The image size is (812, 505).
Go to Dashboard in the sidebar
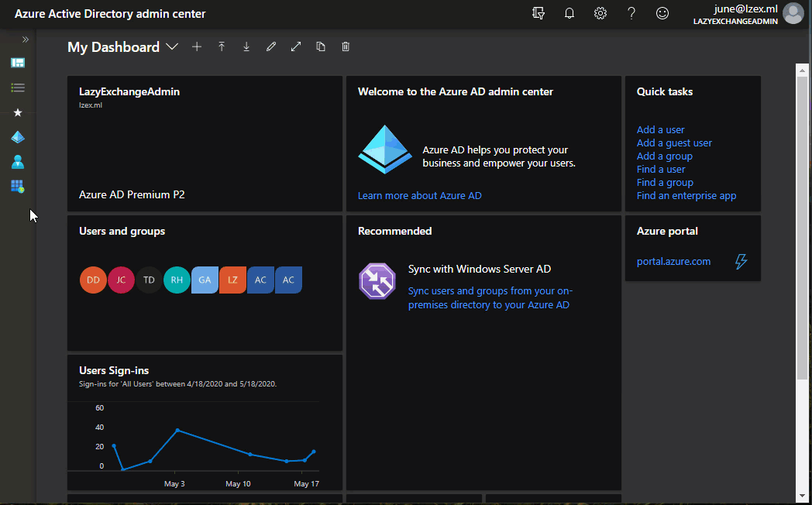click(x=18, y=63)
